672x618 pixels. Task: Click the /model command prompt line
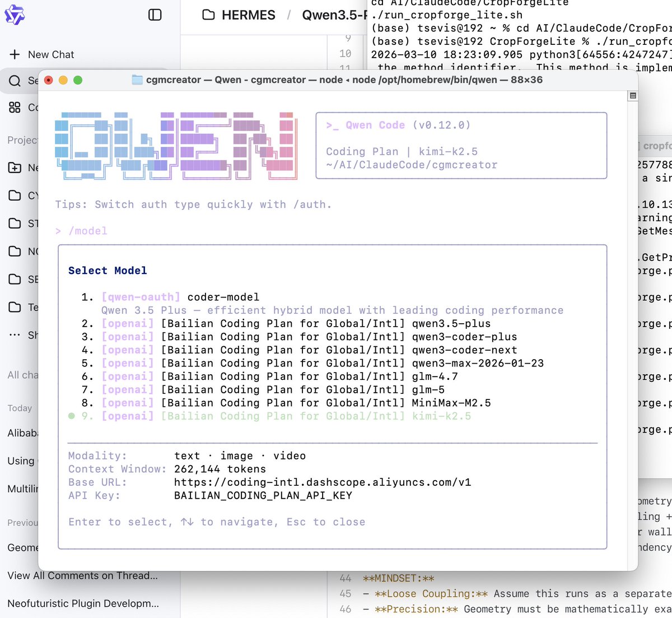81,231
